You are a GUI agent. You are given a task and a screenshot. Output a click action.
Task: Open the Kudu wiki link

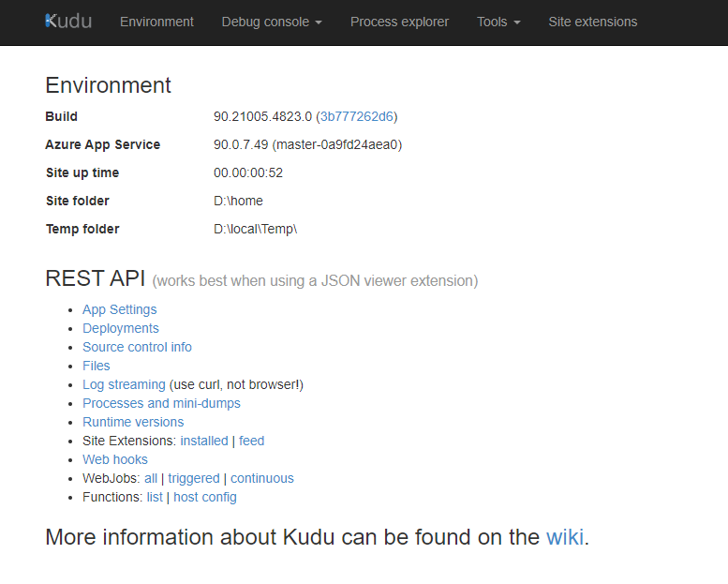pyautogui.click(x=565, y=537)
